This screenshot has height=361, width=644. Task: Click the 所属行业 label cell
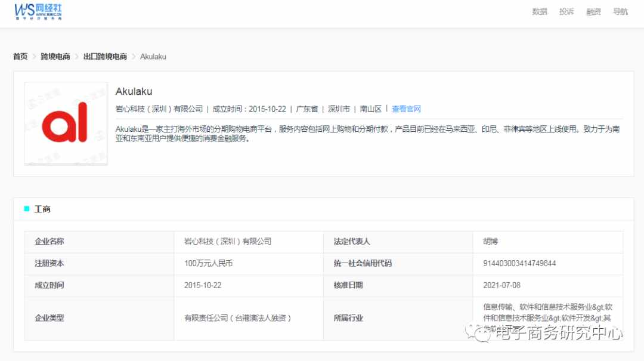click(x=398, y=318)
